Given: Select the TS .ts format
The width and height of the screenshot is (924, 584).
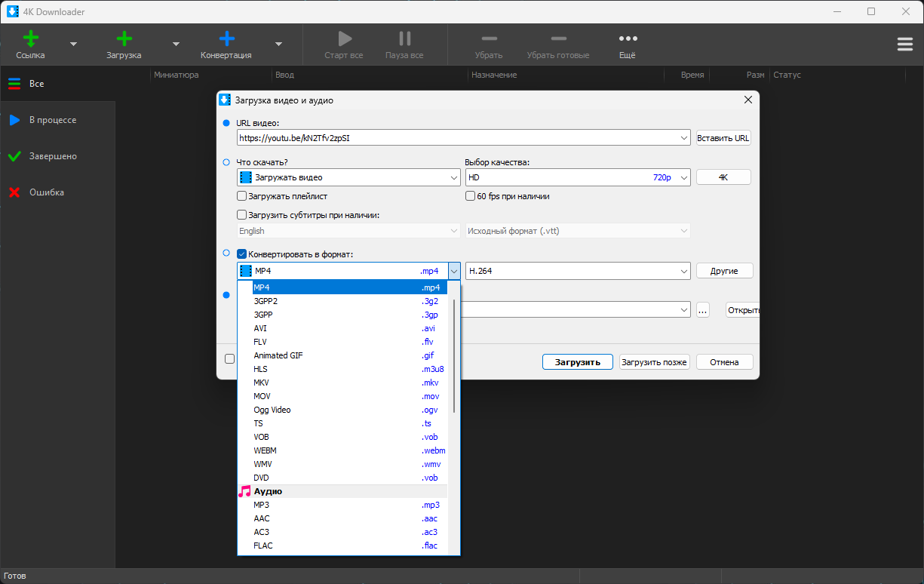Looking at the screenshot, I should pyautogui.click(x=342, y=423).
